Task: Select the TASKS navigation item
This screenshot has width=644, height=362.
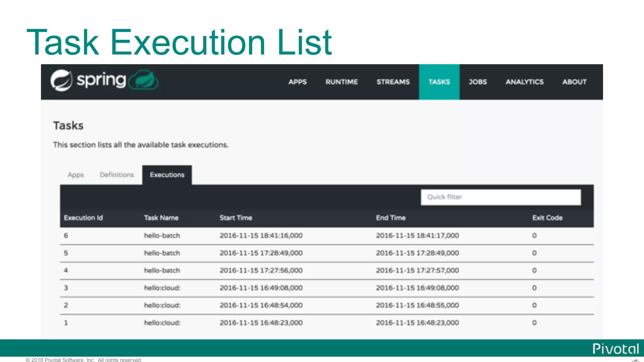Action: pyautogui.click(x=439, y=82)
